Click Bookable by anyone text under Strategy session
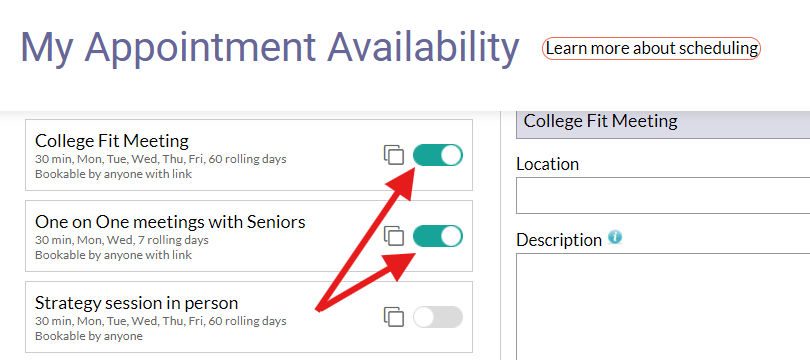 click(x=88, y=336)
